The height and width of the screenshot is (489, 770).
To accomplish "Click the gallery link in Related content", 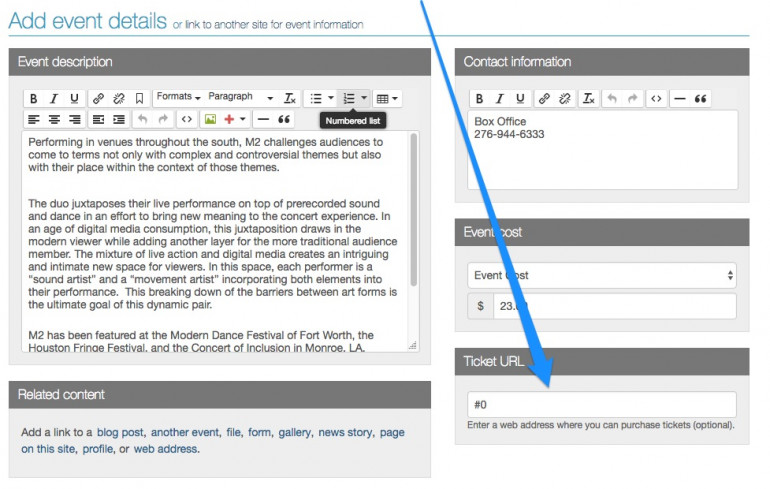I will 295,433.
